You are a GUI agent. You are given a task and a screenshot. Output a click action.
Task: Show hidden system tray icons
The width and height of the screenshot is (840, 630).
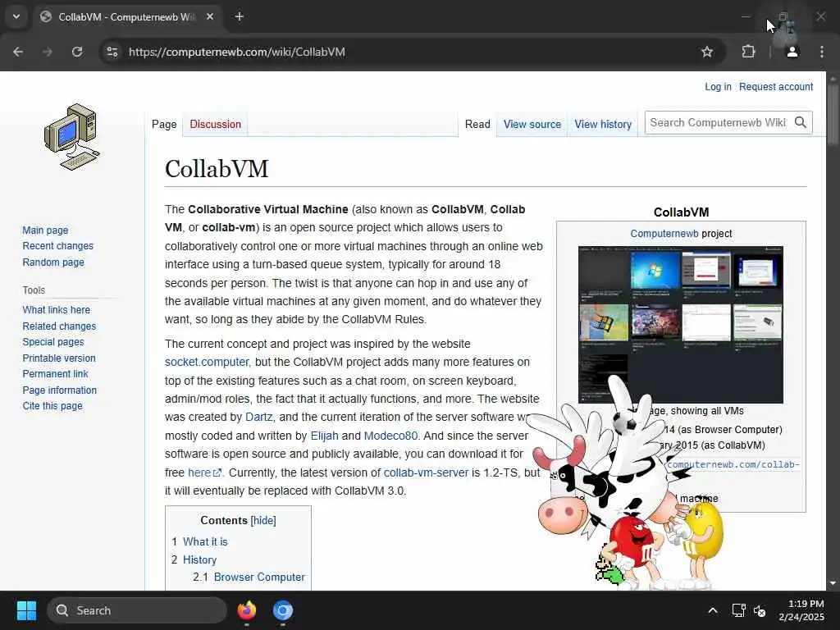713,610
